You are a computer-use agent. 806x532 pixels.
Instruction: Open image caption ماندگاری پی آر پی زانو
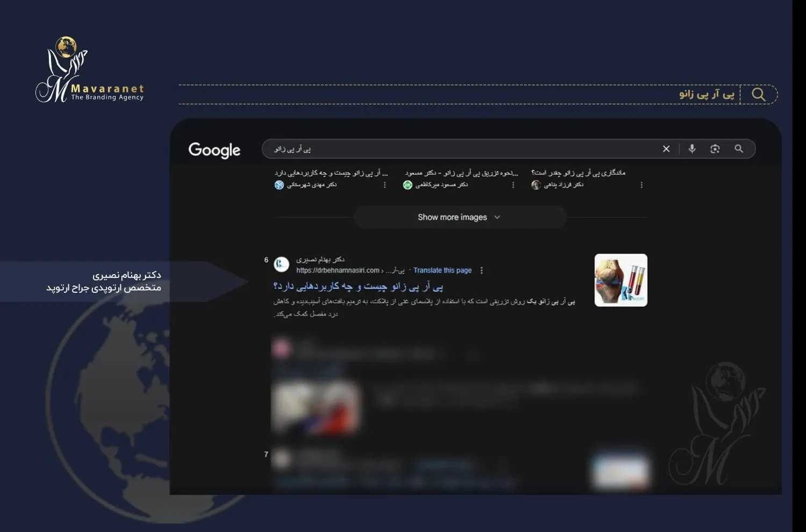click(x=578, y=172)
